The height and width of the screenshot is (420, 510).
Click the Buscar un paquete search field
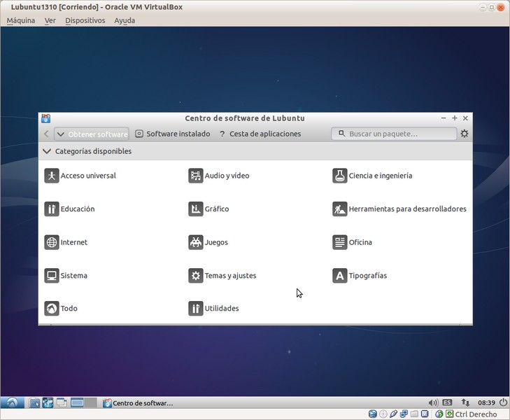click(394, 134)
